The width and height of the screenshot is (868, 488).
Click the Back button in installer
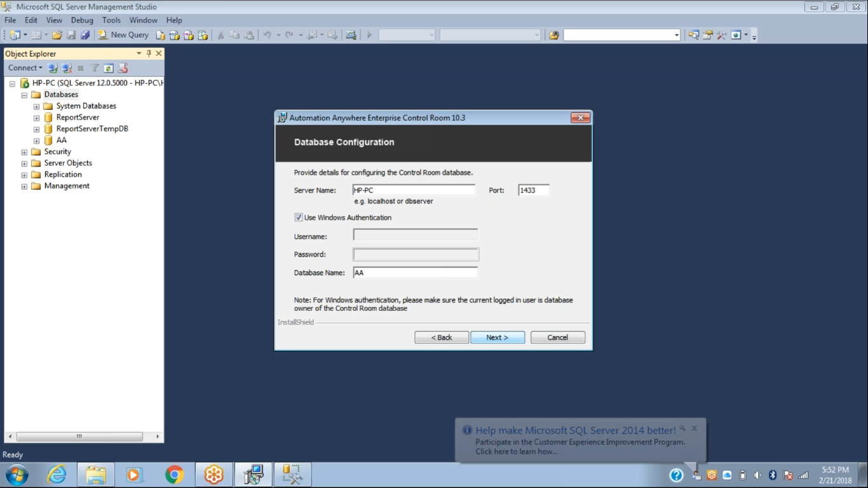pos(442,337)
